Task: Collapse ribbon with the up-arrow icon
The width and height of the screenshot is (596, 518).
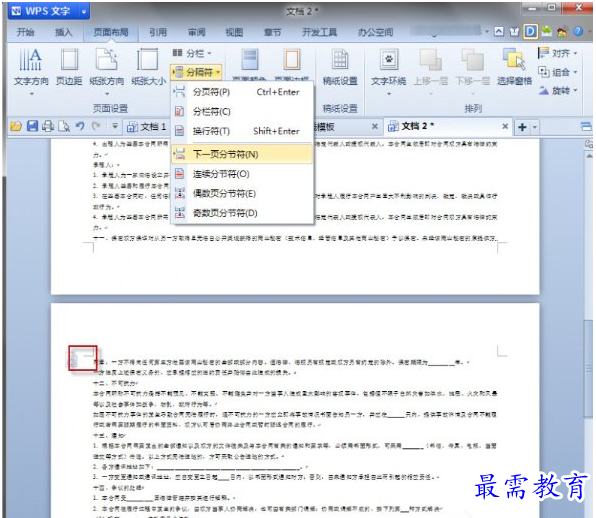Action: 499,32
